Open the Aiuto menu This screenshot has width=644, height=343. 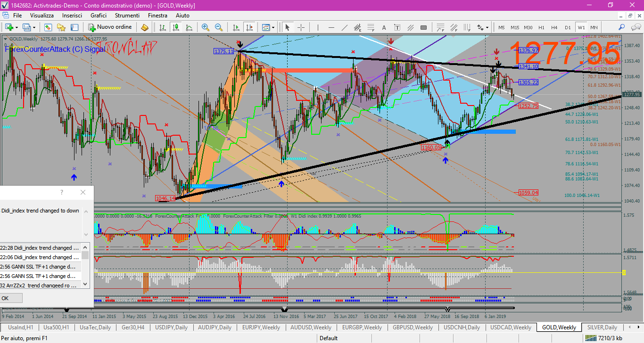(182, 16)
